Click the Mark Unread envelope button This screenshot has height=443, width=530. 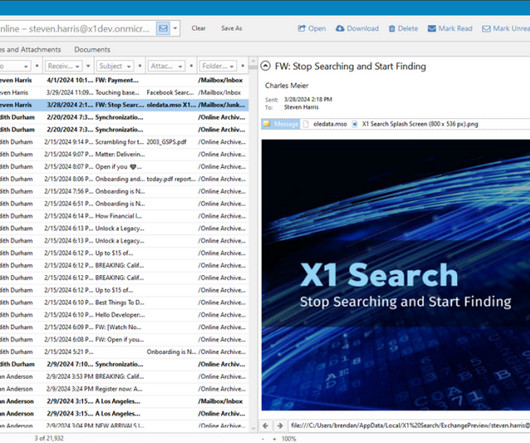(506, 28)
